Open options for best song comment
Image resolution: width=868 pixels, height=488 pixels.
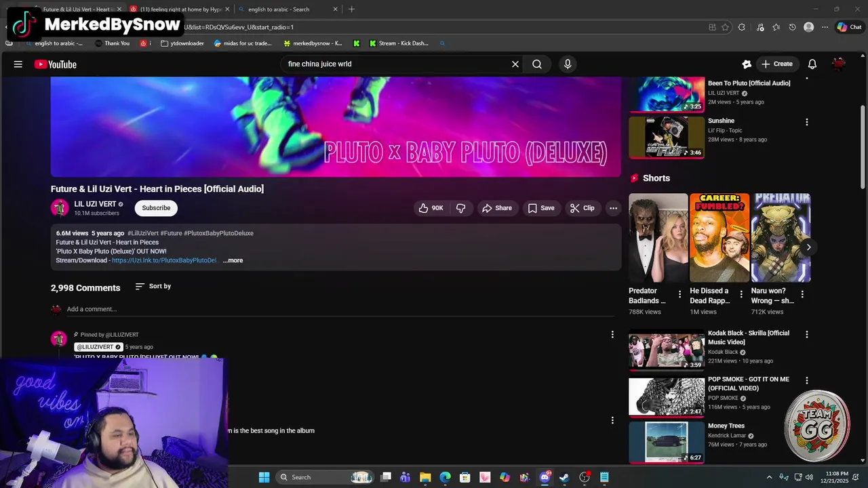tap(612, 420)
